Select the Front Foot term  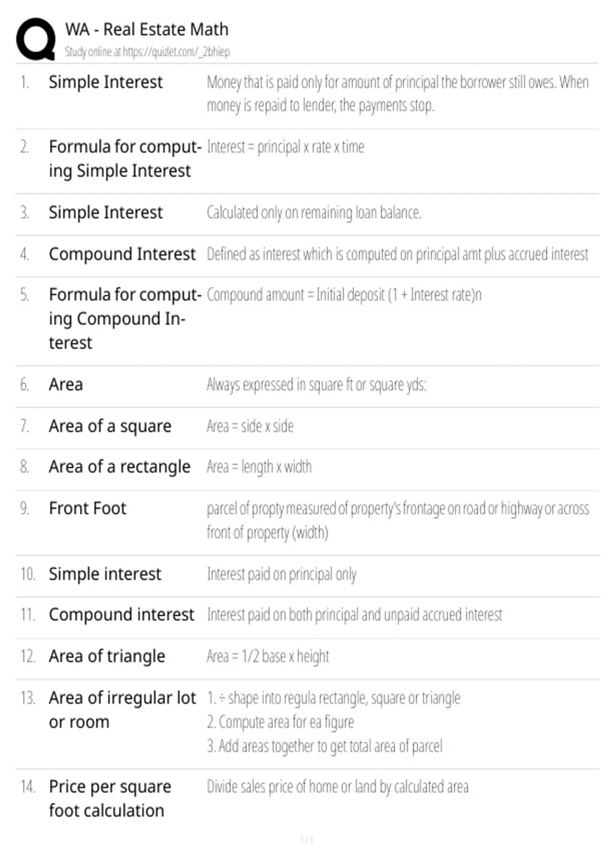(x=87, y=508)
